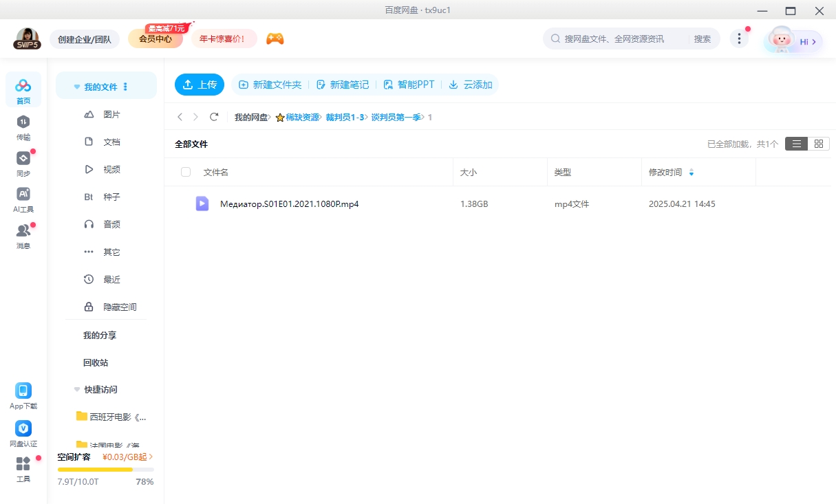The width and height of the screenshot is (836, 504).
Task: Click the 上传 upload button
Action: (200, 84)
